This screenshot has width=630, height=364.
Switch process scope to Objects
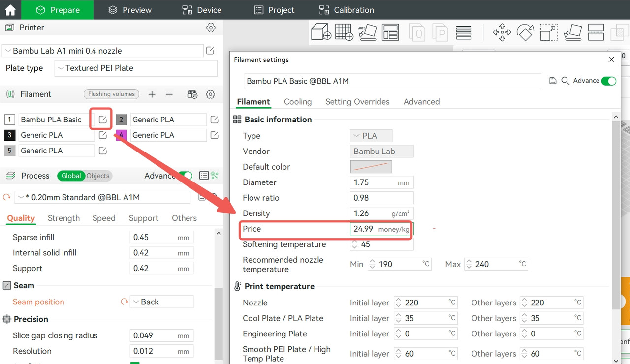[x=98, y=176]
